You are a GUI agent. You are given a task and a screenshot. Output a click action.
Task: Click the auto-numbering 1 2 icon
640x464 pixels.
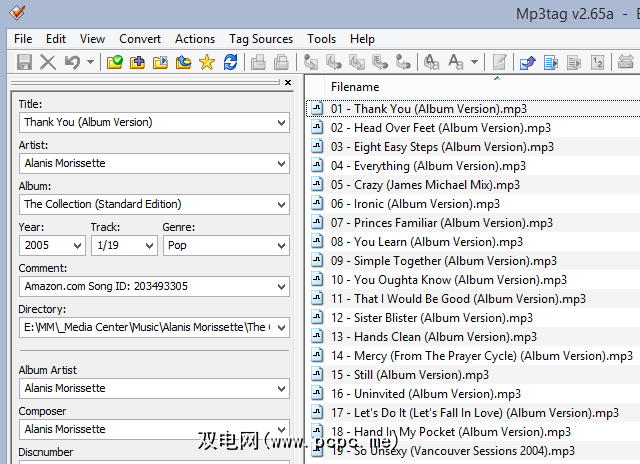597,62
